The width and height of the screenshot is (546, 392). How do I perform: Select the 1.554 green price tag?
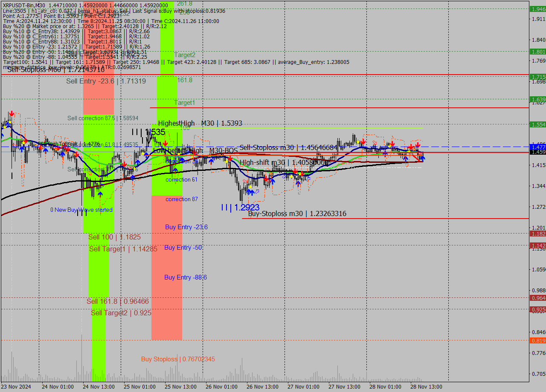pos(538,124)
